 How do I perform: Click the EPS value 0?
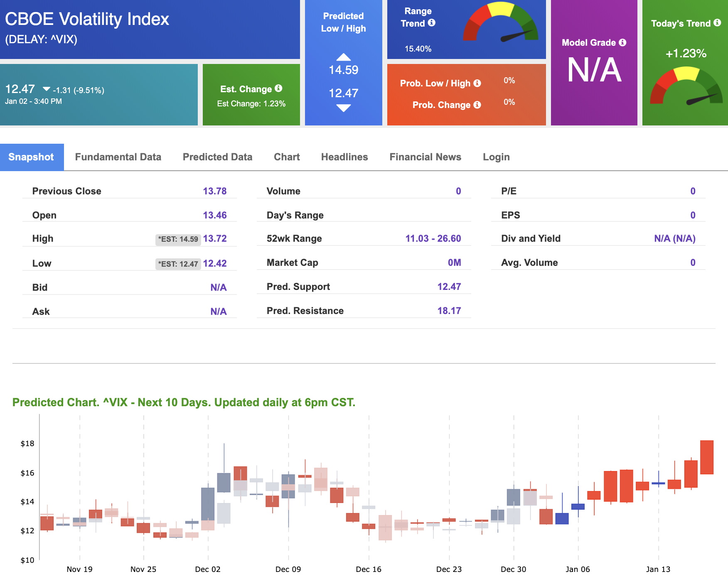point(693,215)
